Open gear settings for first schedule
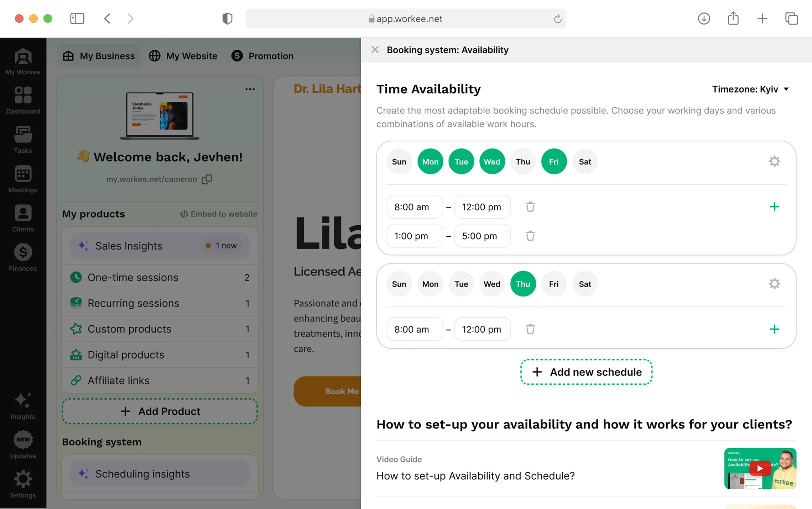Image resolution: width=812 pixels, height=509 pixels. point(774,161)
